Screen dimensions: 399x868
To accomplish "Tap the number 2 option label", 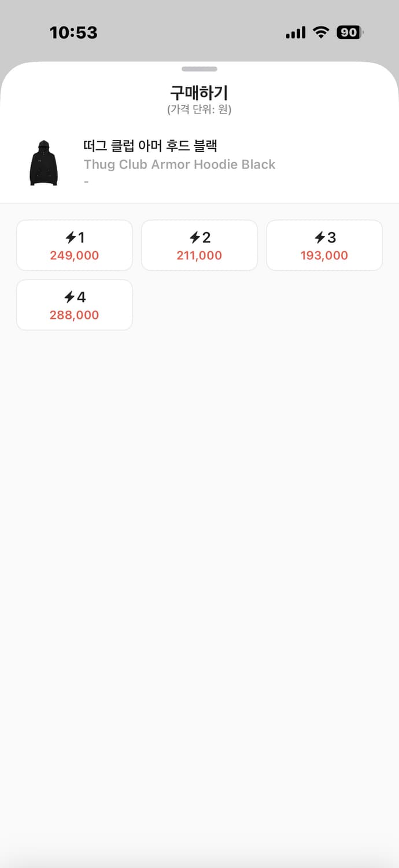I will 206,237.
